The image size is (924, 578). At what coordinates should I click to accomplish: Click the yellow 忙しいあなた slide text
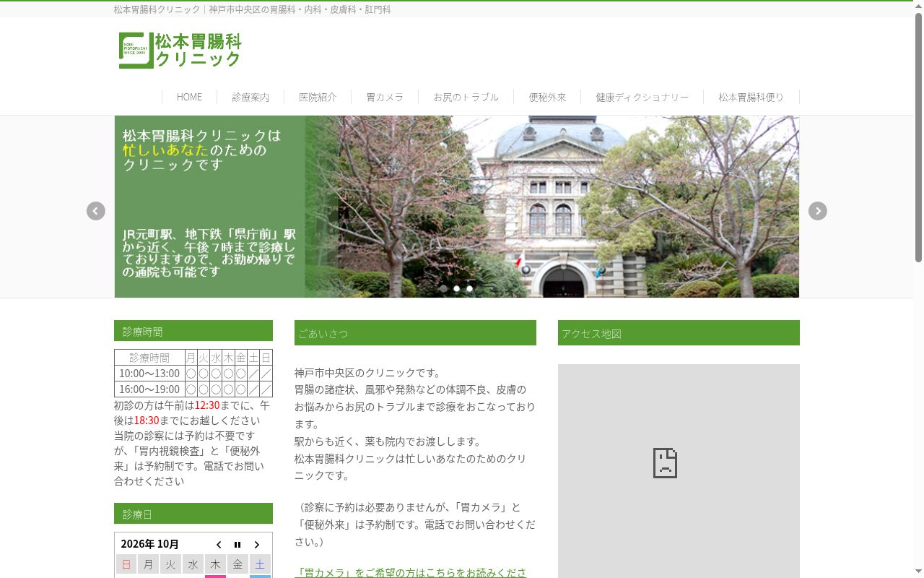click(x=165, y=150)
